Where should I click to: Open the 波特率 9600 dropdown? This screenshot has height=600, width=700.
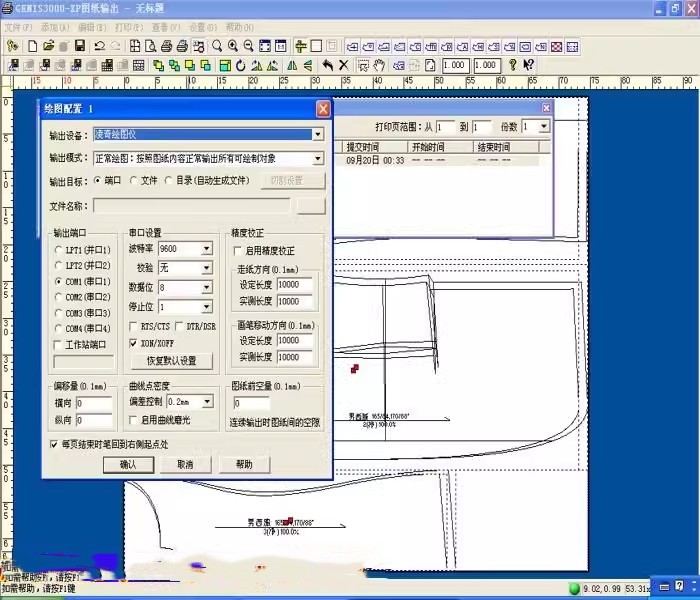click(207, 249)
